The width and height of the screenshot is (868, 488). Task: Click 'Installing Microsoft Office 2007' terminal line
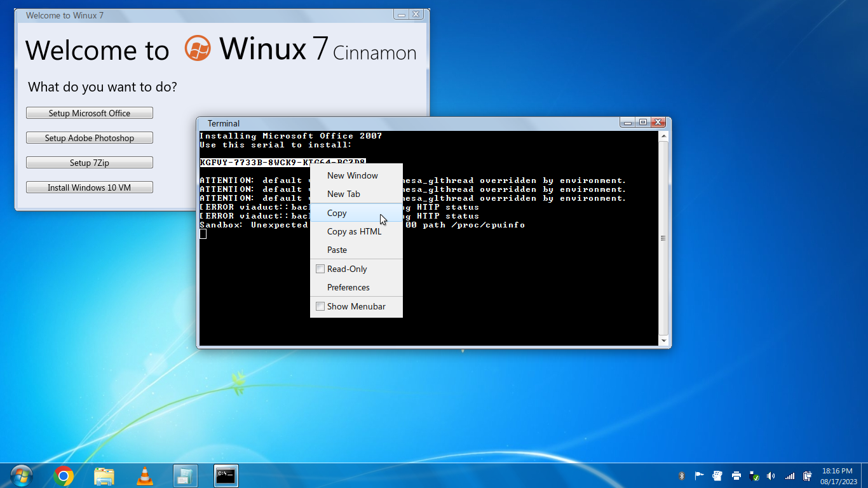[x=291, y=136]
